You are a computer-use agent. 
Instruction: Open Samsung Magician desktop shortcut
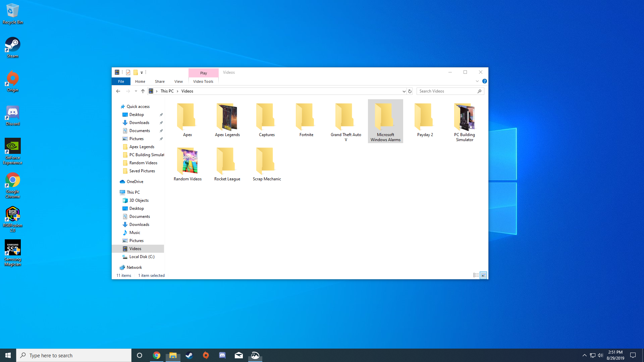pos(12,253)
